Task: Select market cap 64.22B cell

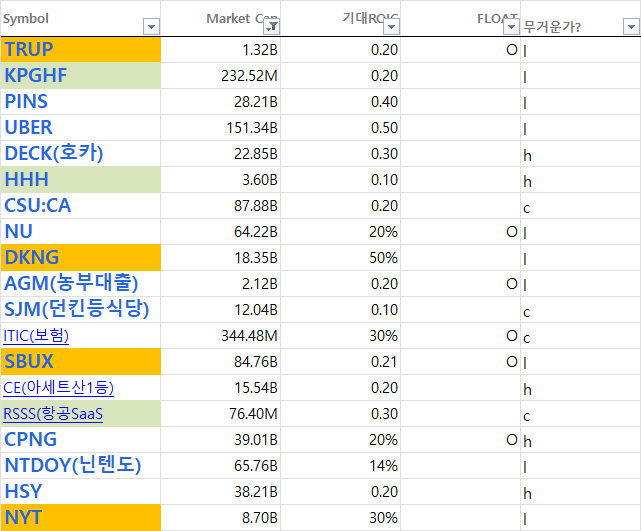Action: coord(221,232)
